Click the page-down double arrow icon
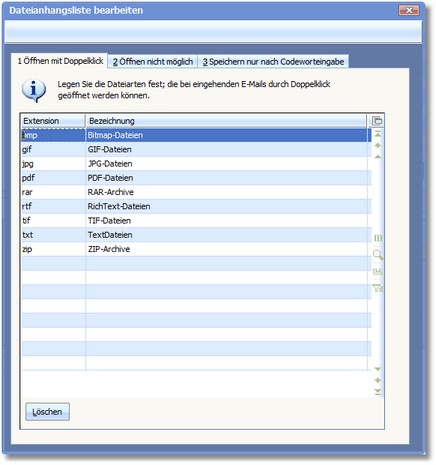This screenshot has height=465, width=436. [x=378, y=380]
